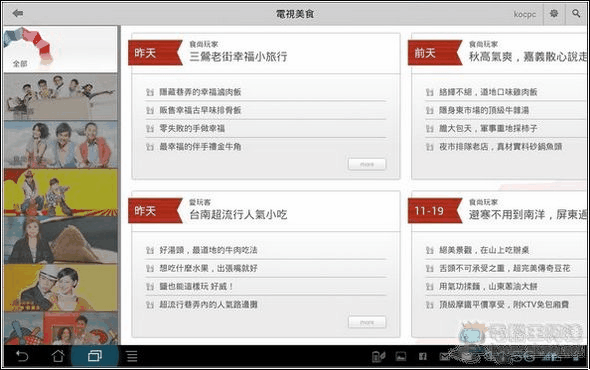Select 販售幸福古早味排骨飯 entry
The width and height of the screenshot is (590, 370).
click(x=200, y=110)
